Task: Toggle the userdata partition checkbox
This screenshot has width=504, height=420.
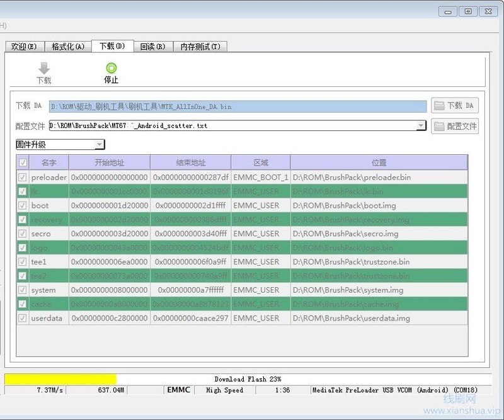Action: pos(23,318)
